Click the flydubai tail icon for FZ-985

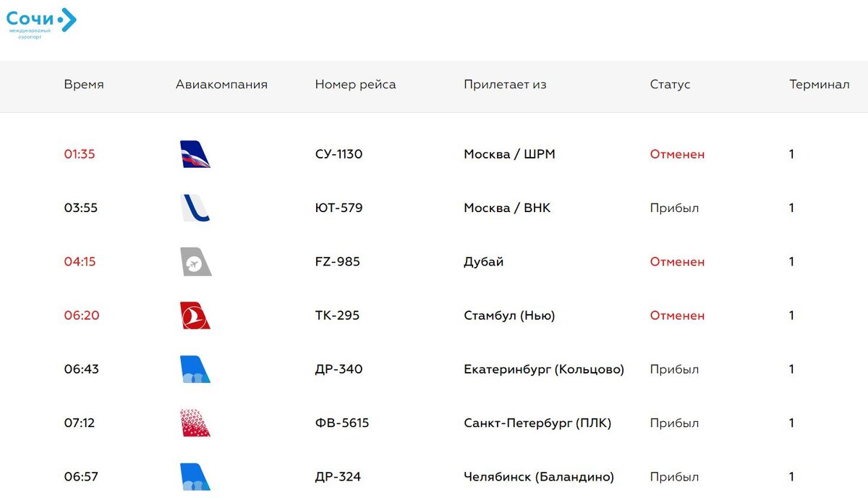click(195, 261)
